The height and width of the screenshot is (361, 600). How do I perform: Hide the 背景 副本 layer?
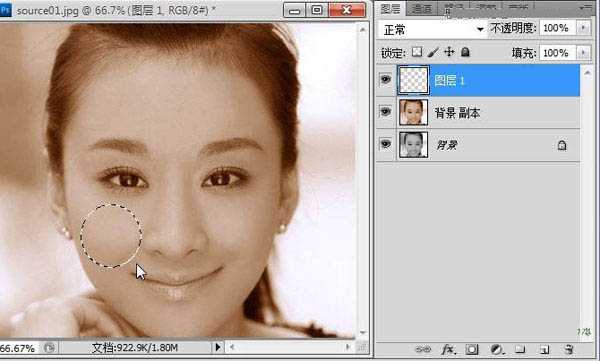(385, 112)
